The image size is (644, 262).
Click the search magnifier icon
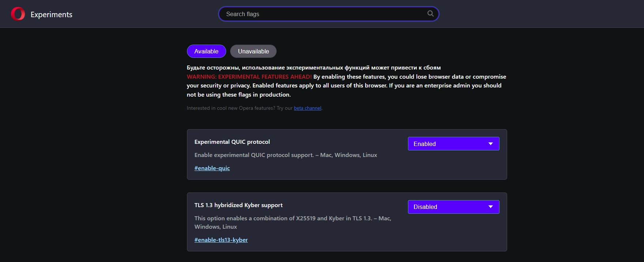click(x=430, y=14)
